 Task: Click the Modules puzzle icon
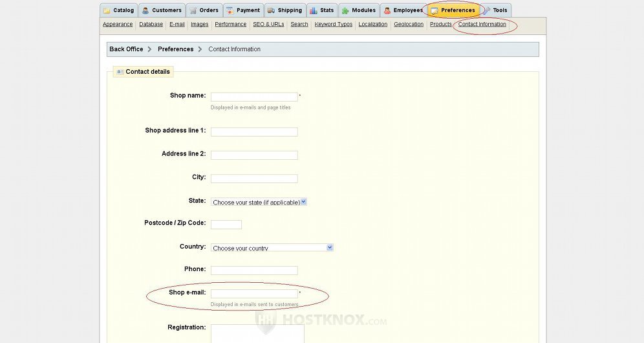click(345, 11)
